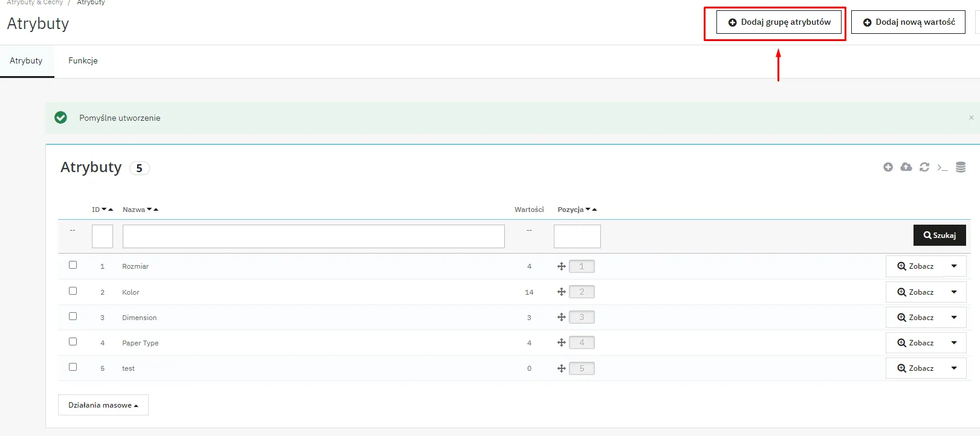Click Dodaj grupę atrybutów button

point(779,22)
